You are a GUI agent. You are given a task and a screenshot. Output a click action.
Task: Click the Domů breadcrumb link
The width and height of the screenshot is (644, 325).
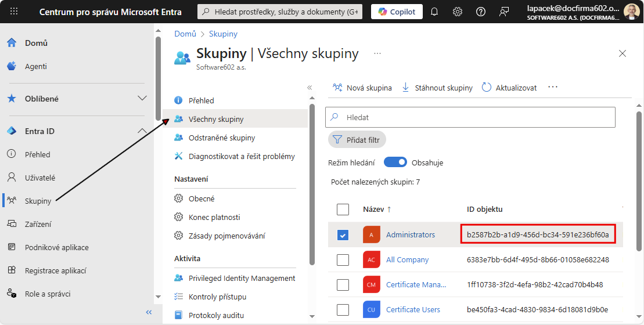[x=185, y=34]
